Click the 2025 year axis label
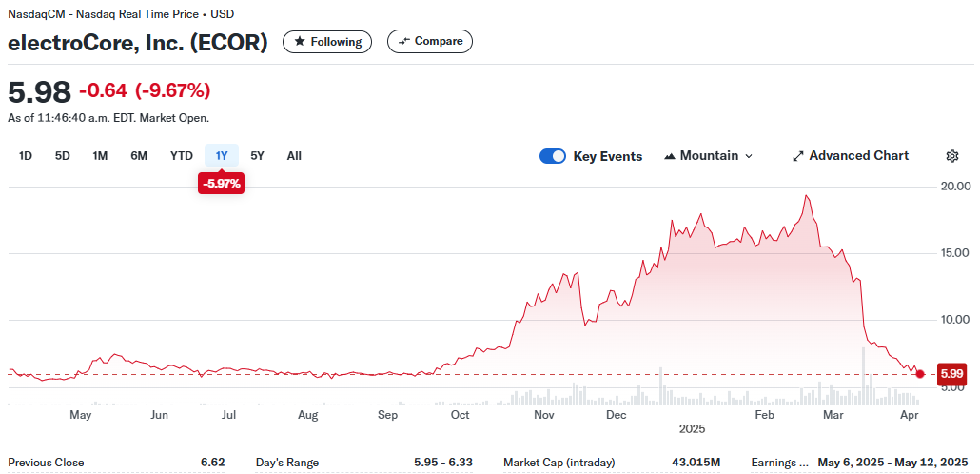Viewport: 980px width, 474px height. [x=692, y=429]
